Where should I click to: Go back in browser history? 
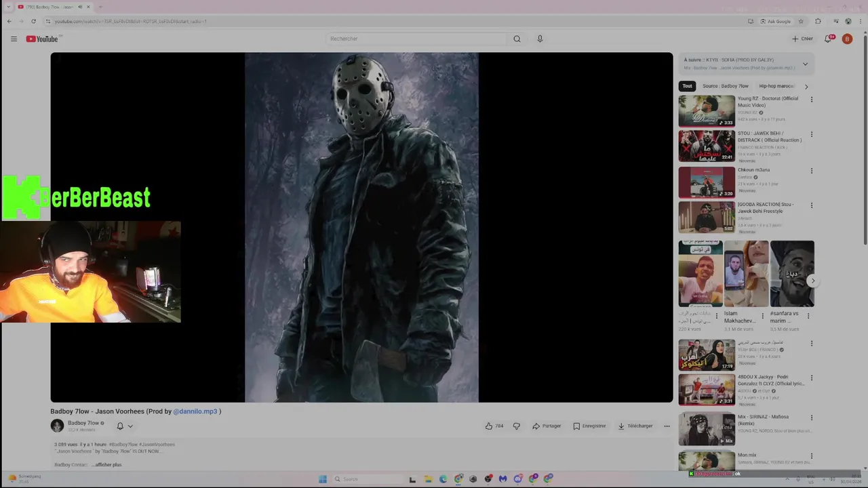pyautogui.click(x=9, y=21)
